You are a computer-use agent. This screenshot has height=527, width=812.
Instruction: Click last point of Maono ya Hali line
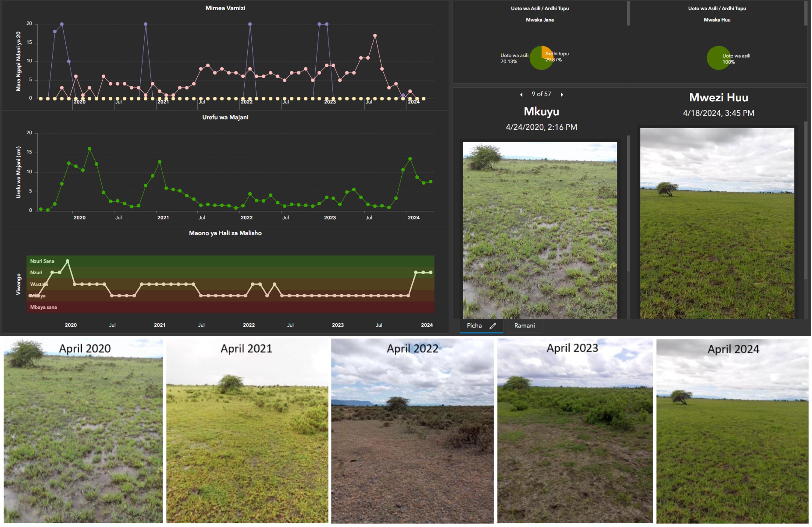pos(431,273)
